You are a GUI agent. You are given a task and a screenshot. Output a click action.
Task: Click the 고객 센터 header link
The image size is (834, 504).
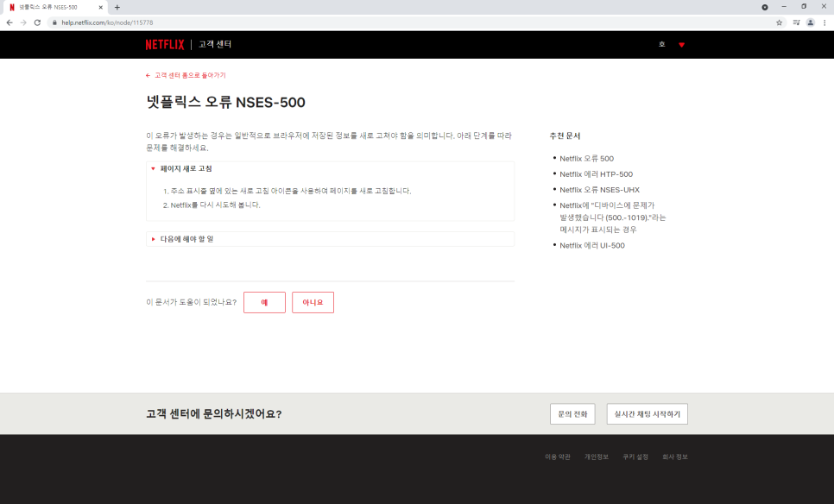[215, 44]
